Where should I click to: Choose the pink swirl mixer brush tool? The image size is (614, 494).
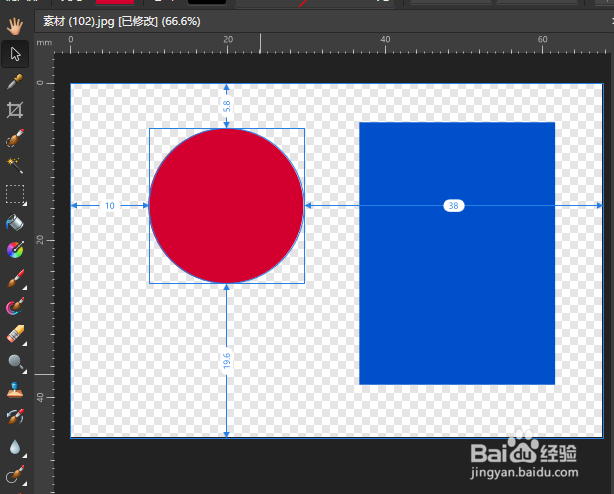tap(15, 306)
